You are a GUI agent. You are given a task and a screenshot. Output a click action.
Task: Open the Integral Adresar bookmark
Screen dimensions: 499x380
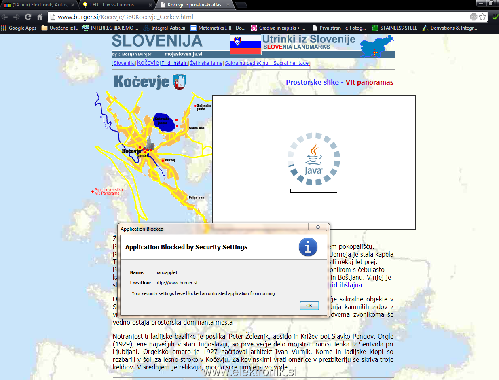(165, 28)
